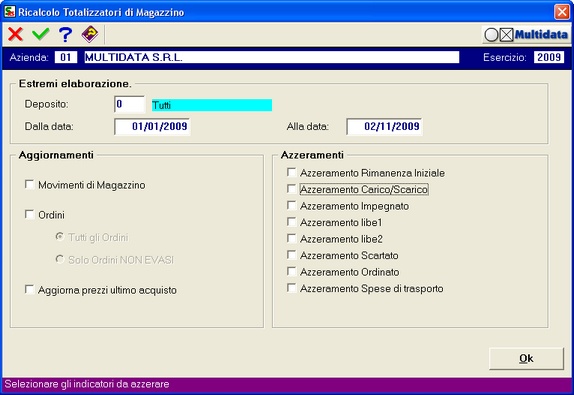574x395 pixels.
Task: Click the Esercizio year field 2009
Action: point(549,57)
